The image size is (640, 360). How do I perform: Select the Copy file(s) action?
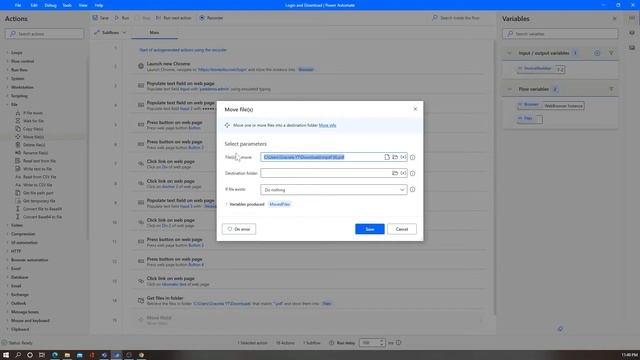pyautogui.click(x=33, y=129)
